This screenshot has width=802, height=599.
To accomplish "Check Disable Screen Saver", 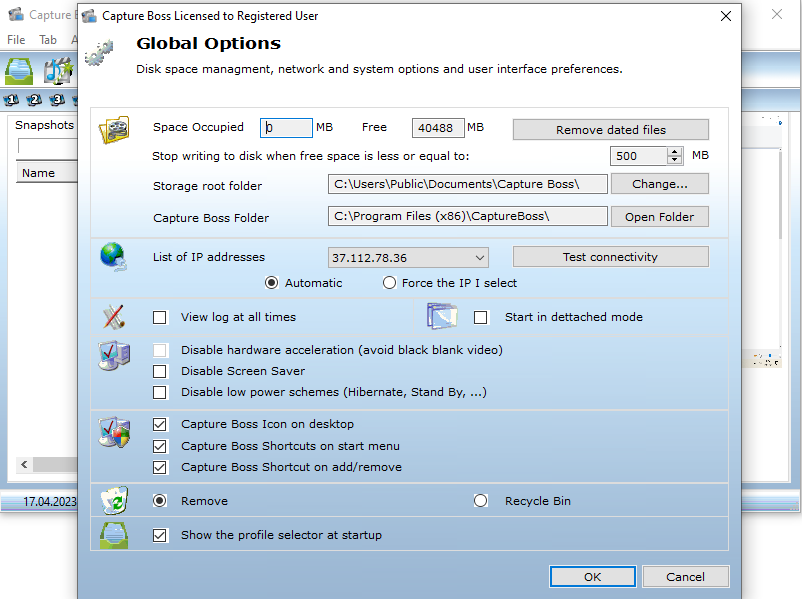I will [x=160, y=371].
